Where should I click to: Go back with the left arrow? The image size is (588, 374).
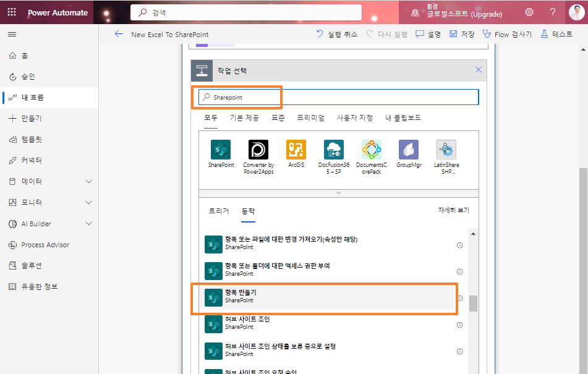(119, 34)
